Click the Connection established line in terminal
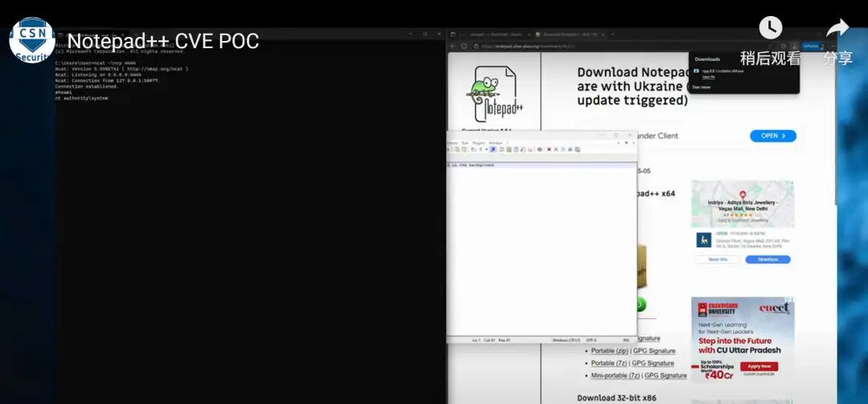 (87, 86)
